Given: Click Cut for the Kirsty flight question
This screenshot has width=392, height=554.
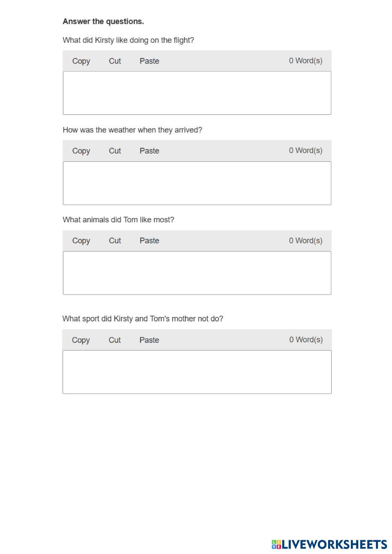Looking at the screenshot, I should tap(115, 61).
